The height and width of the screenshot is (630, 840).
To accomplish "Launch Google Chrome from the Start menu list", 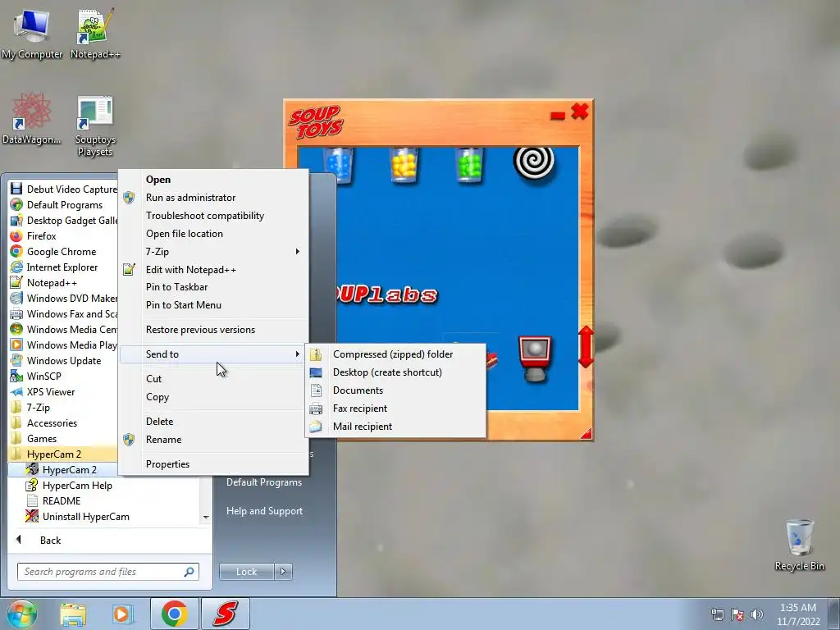I will click(63, 251).
